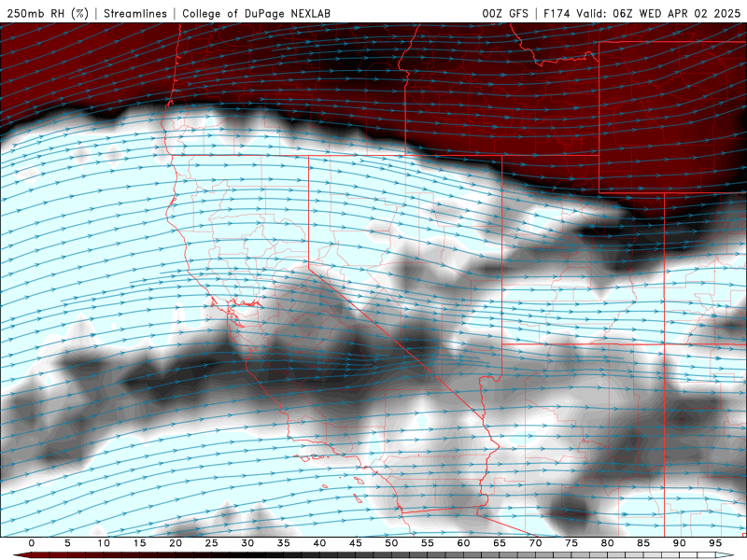This screenshot has height=560, width=747.
Task: Click the "College of DuPage NEXLAB" text
Action: pyautogui.click(x=256, y=13)
